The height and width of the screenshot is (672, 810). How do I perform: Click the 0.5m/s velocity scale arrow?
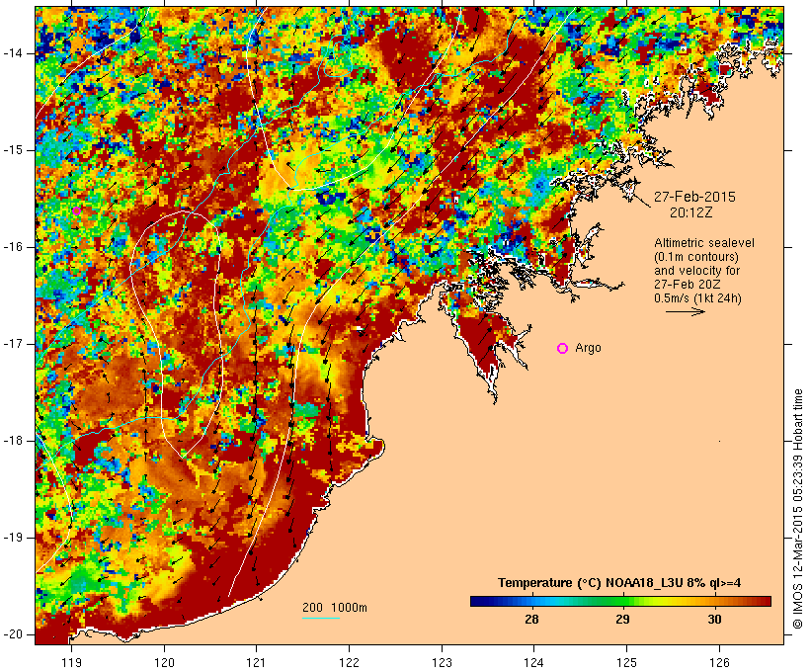[x=685, y=311]
